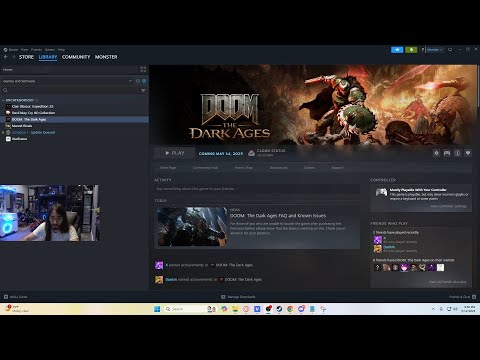The height and width of the screenshot is (360, 480).
Task: Open the COMMUNITY tab
Action: point(76,57)
